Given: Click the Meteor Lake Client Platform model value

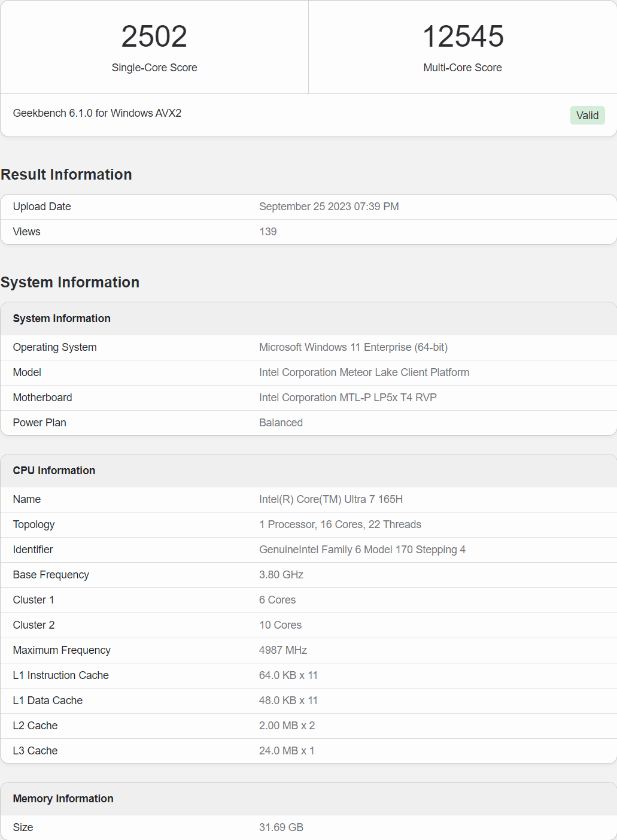Looking at the screenshot, I should click(364, 372).
